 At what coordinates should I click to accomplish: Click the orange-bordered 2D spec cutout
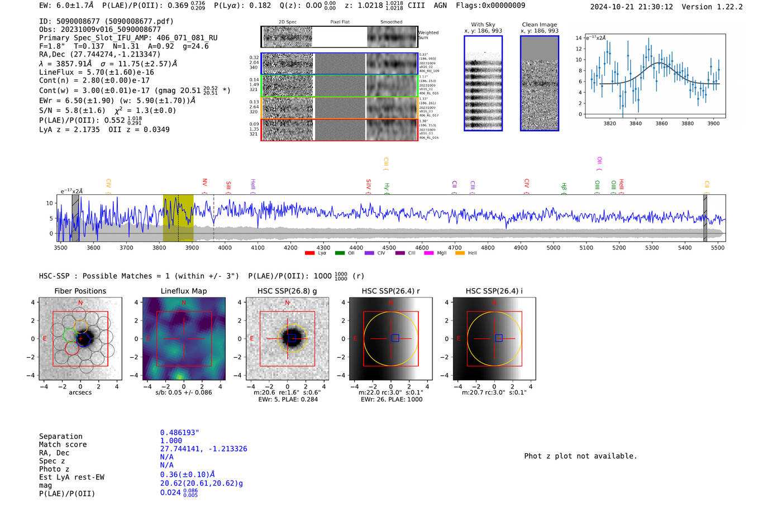click(339, 108)
